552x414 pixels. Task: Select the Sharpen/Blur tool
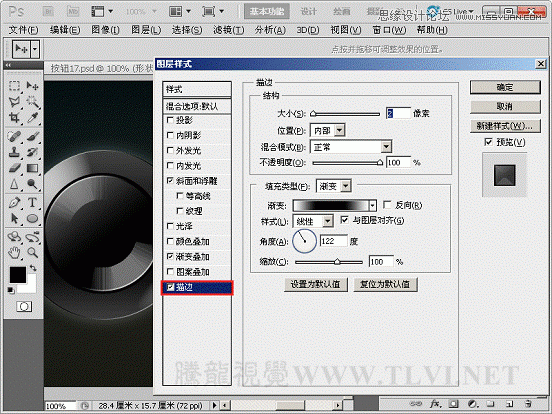(x=14, y=184)
